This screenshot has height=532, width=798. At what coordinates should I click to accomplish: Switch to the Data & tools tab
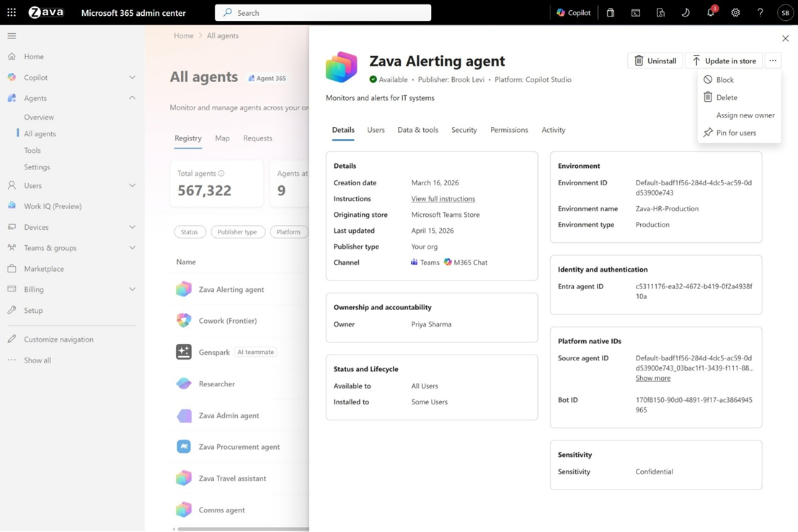tap(417, 130)
